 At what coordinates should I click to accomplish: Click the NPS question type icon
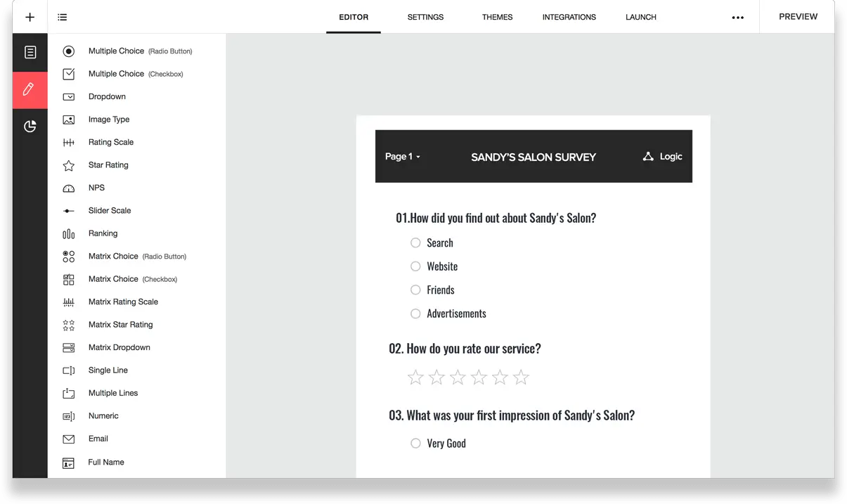pos(68,188)
